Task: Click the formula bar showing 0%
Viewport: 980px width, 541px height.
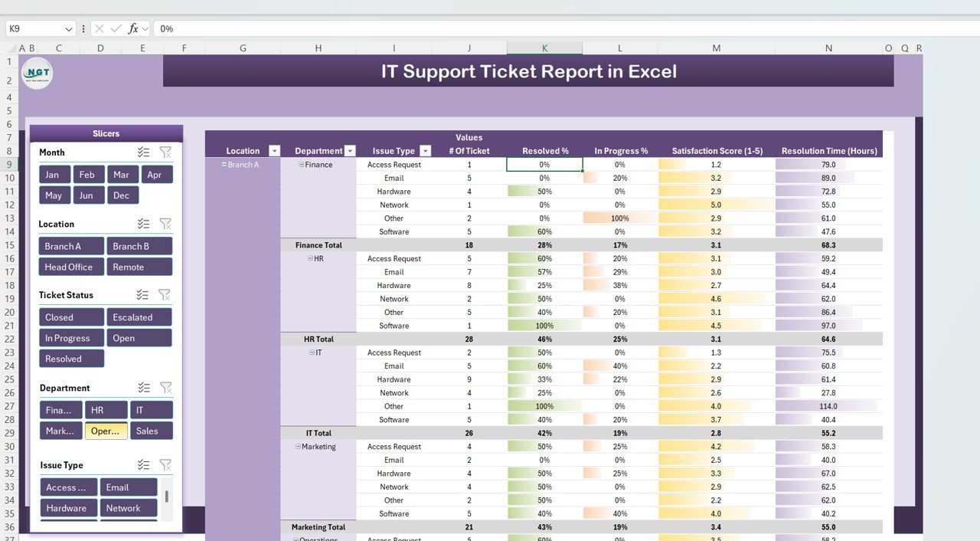Action: pyautogui.click(x=536, y=28)
